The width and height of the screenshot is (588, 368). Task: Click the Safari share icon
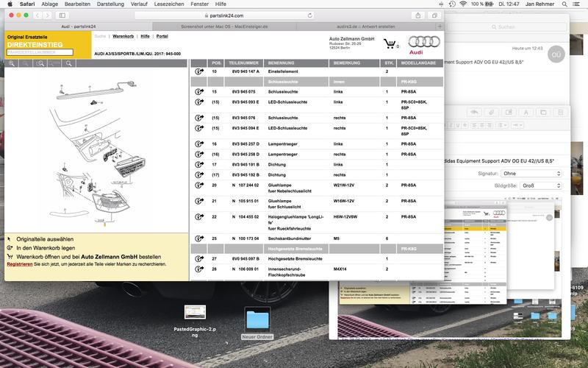click(418, 15)
